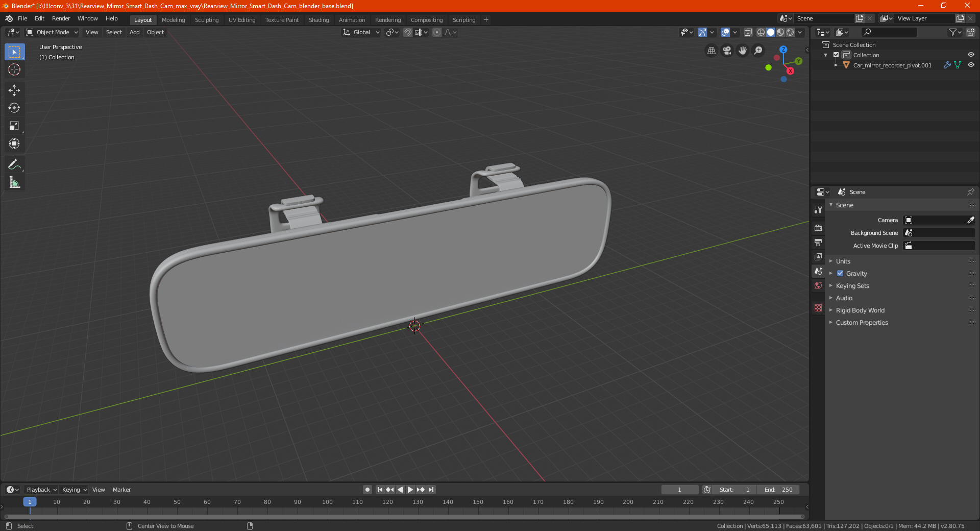This screenshot has height=531, width=980.
Task: Select the Scale tool
Action: click(14, 126)
